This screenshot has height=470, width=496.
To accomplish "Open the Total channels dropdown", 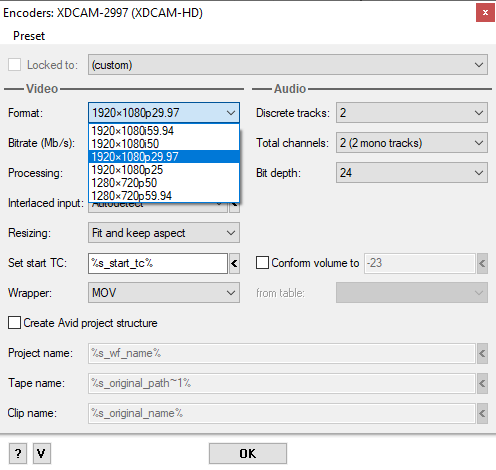I will click(412, 143).
